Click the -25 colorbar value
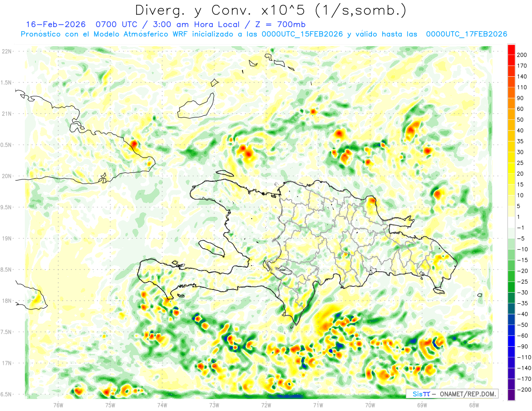This screenshot has height=411, width=532. tap(523, 282)
